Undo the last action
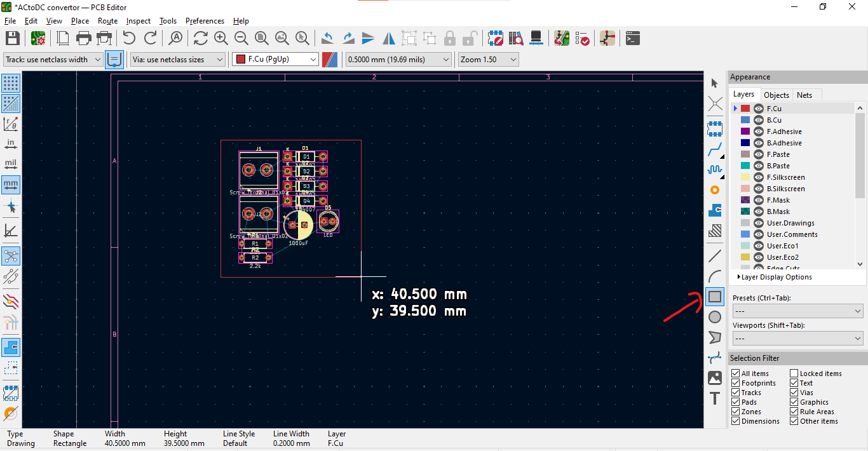The image size is (868, 451). (x=130, y=38)
